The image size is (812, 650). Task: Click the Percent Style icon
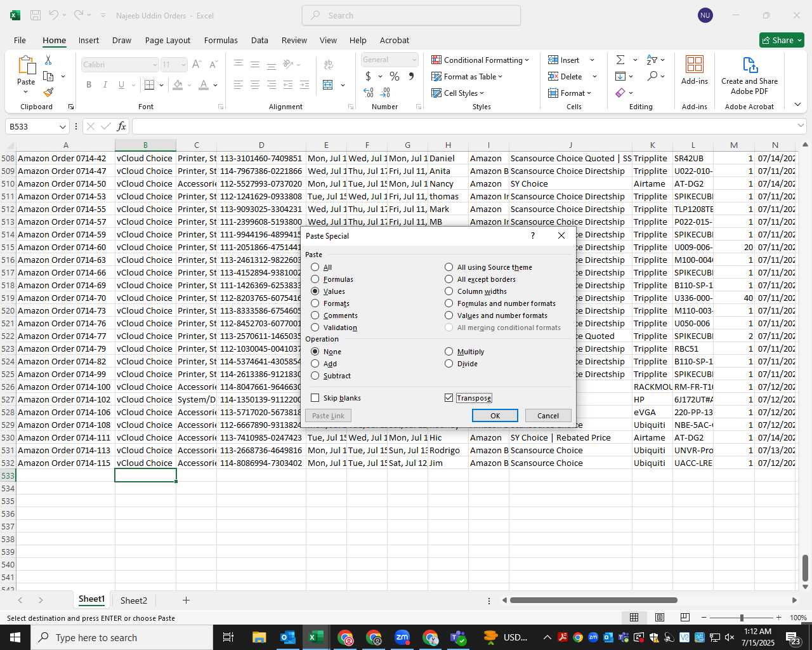pos(395,76)
